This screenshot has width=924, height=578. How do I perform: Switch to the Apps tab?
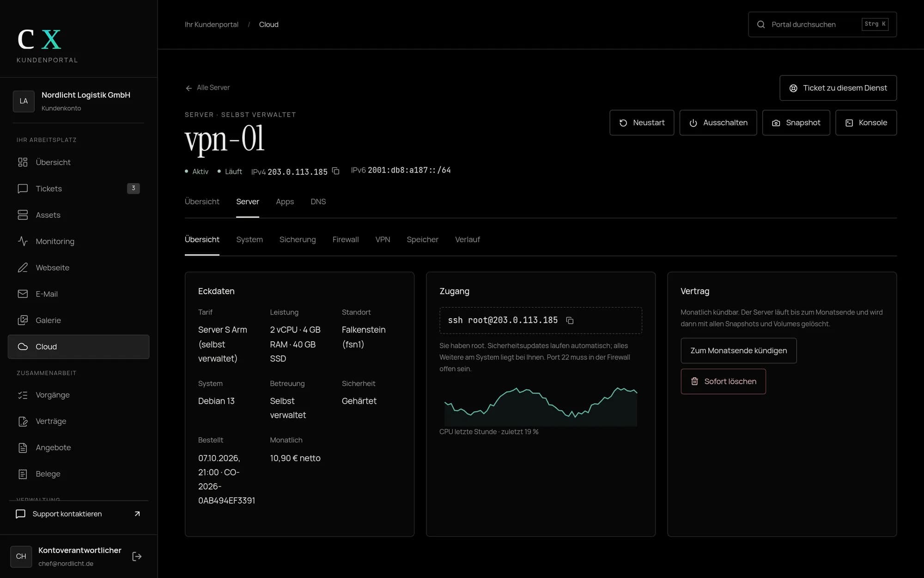285,202
